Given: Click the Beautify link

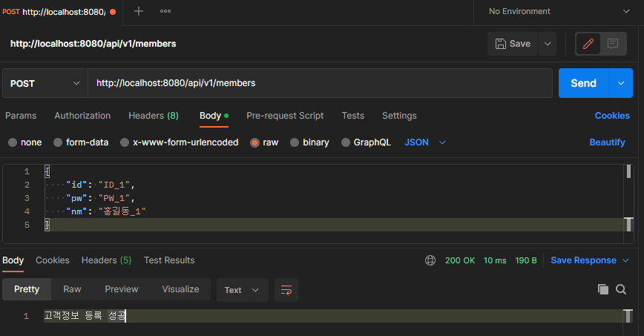Looking at the screenshot, I should point(607,142).
